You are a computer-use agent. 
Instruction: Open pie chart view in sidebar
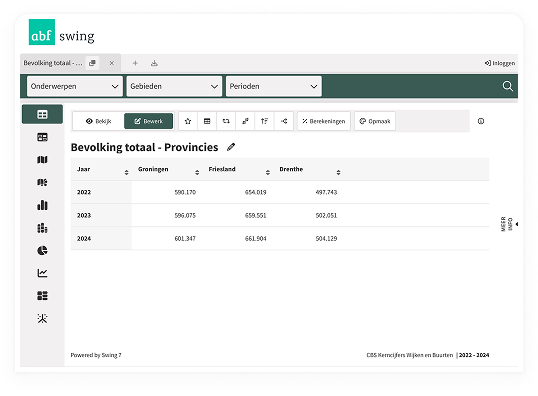[x=42, y=250]
